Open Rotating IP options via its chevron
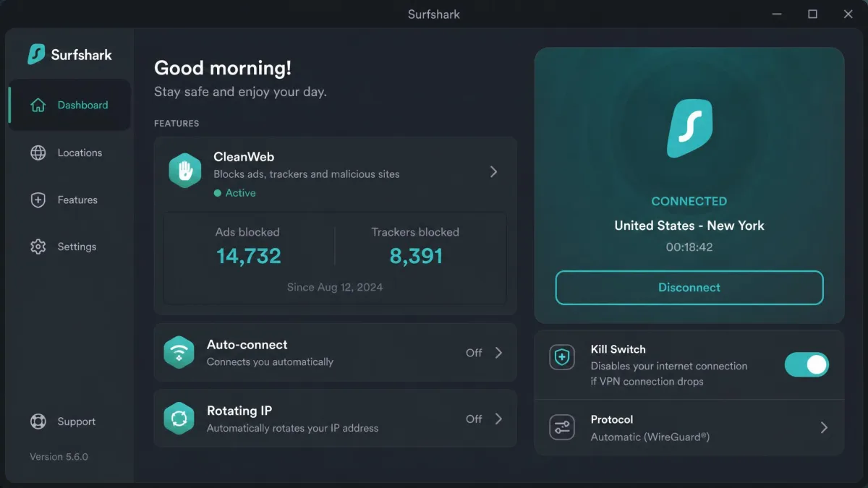The height and width of the screenshot is (488, 868). (498, 419)
